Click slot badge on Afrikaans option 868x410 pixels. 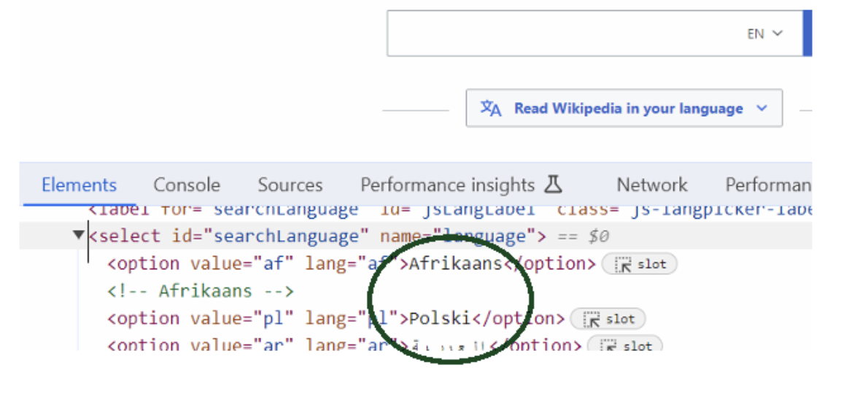[x=640, y=264]
